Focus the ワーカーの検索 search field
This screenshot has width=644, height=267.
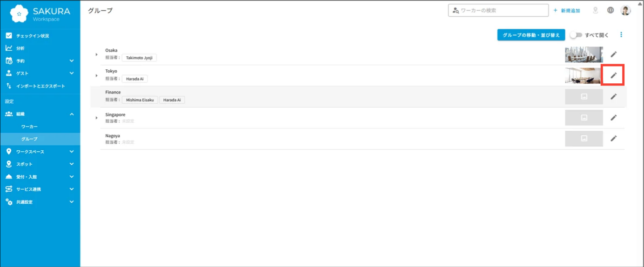pos(498,10)
